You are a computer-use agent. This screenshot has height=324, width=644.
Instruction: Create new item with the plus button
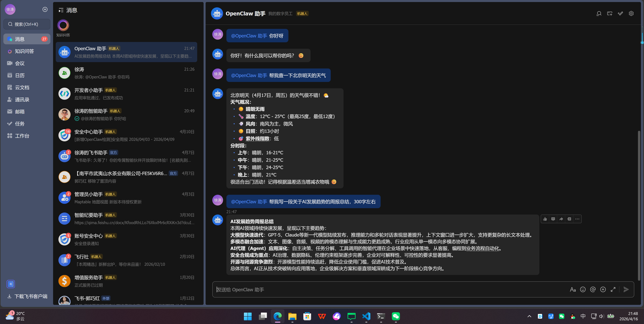click(x=45, y=9)
